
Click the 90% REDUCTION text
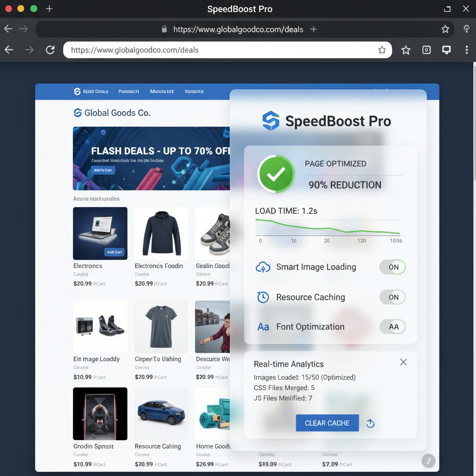[x=345, y=185]
